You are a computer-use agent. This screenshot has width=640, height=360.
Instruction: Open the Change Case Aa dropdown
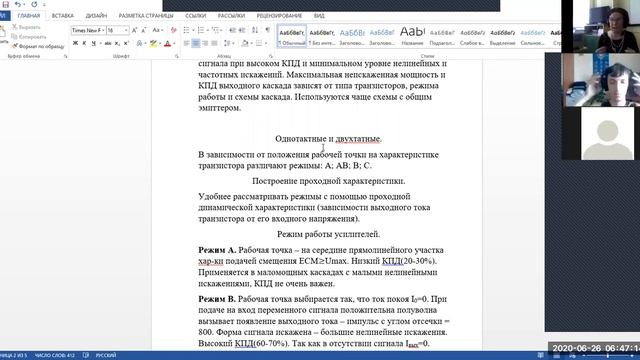click(158, 30)
